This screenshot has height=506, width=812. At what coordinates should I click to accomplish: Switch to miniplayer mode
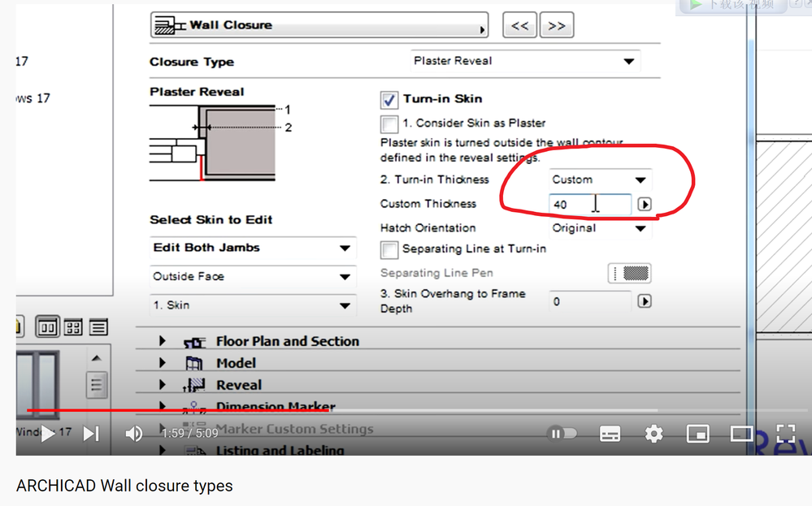[697, 434]
